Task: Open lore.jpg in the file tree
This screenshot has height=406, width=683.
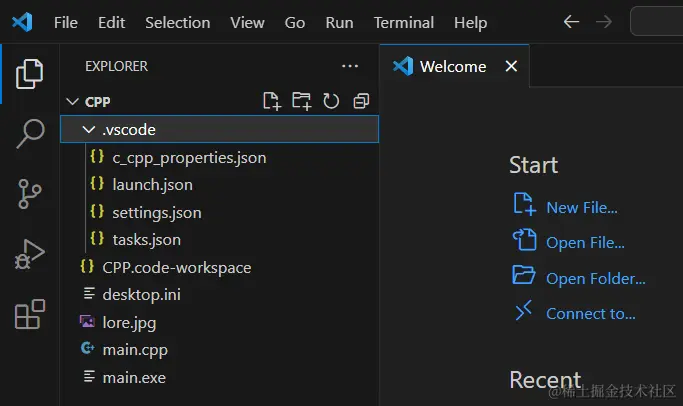Action: (220, 322)
